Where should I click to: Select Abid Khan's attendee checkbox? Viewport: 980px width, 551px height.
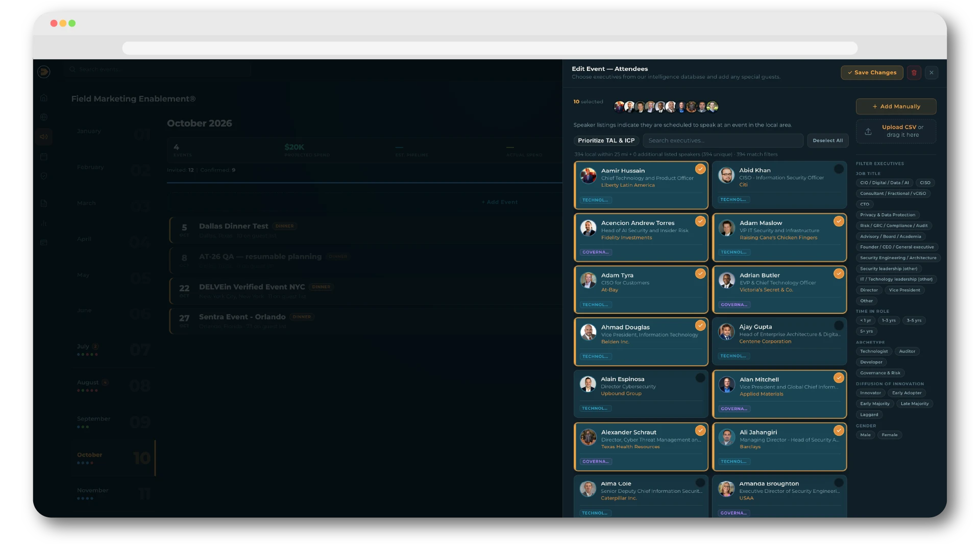click(839, 169)
